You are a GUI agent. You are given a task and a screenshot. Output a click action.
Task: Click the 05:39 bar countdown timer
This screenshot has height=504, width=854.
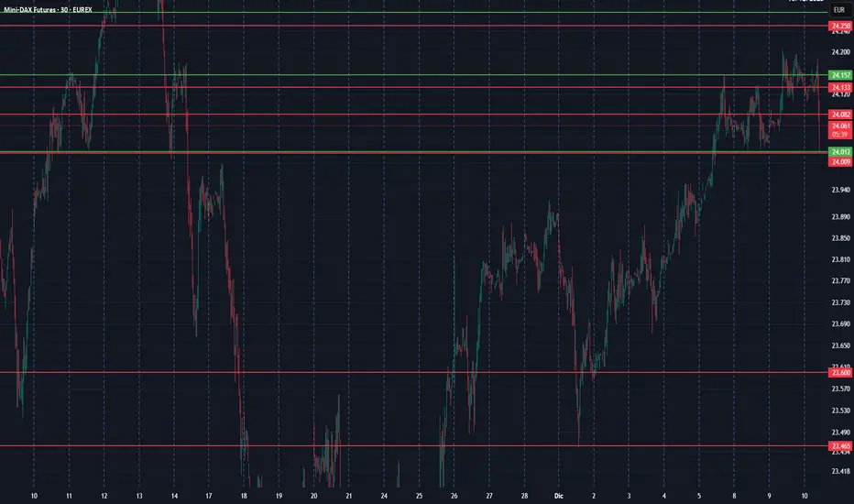coord(839,134)
